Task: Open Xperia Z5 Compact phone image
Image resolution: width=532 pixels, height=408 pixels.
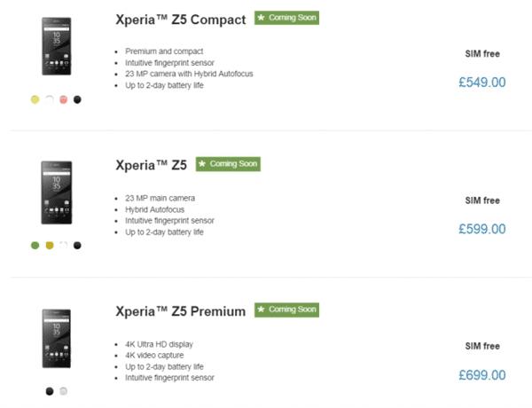Action: tap(56, 51)
